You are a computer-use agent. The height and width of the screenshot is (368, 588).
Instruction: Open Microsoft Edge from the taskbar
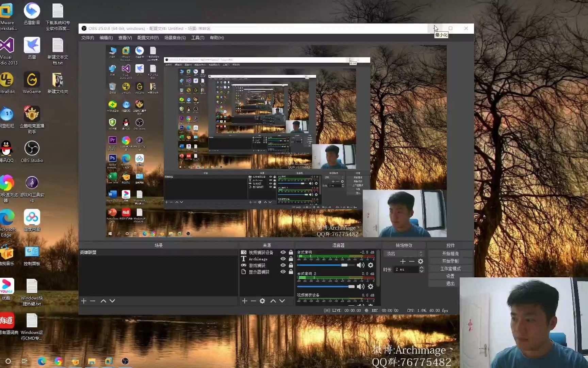pos(42,361)
